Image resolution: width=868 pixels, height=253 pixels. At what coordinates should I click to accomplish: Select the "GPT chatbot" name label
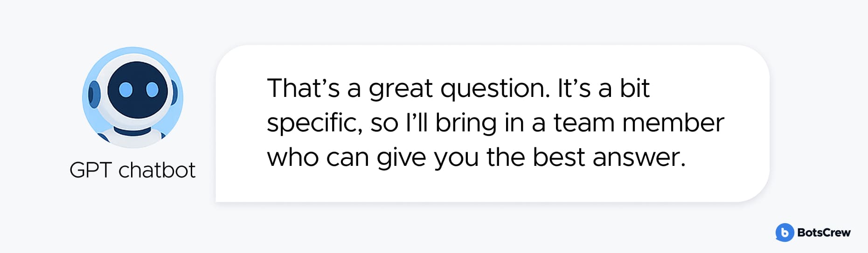pyautogui.click(x=132, y=170)
